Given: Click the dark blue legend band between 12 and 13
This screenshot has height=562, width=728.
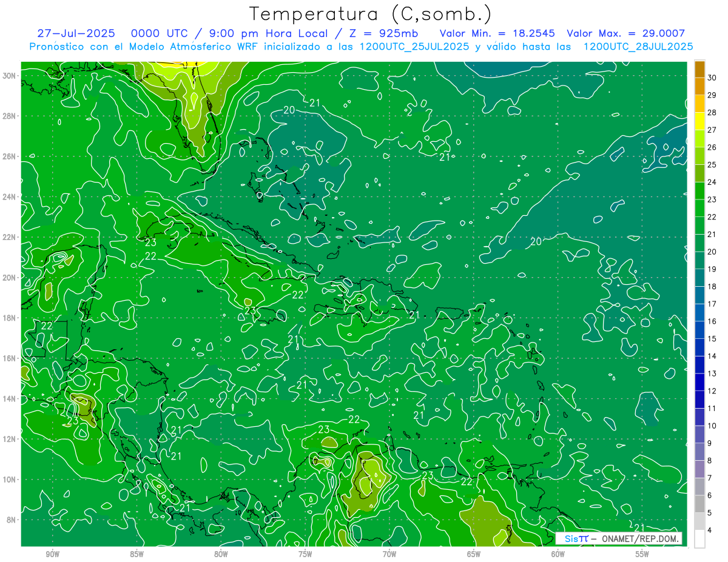Looking at the screenshot, I should point(699,382).
